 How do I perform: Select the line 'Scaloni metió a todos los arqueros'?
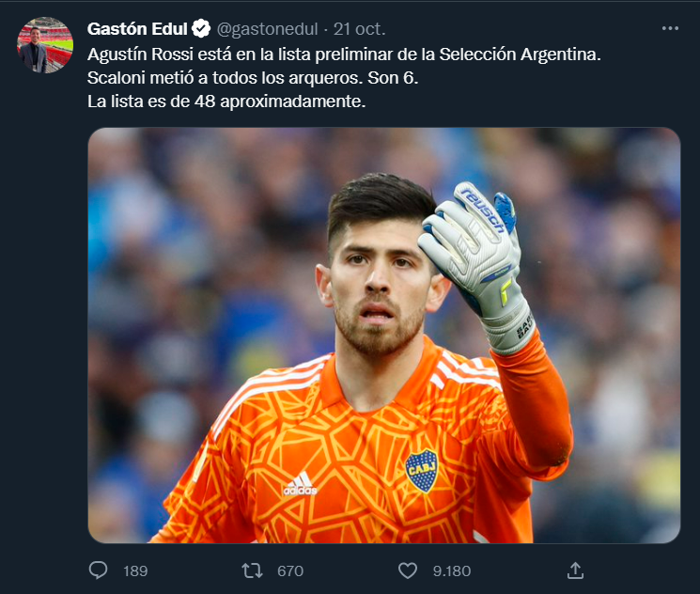click(x=253, y=78)
